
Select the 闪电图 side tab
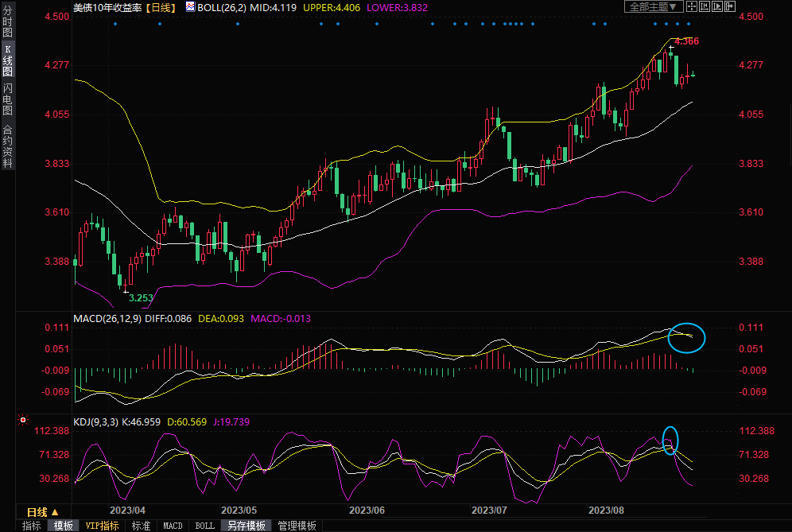coord(7,99)
